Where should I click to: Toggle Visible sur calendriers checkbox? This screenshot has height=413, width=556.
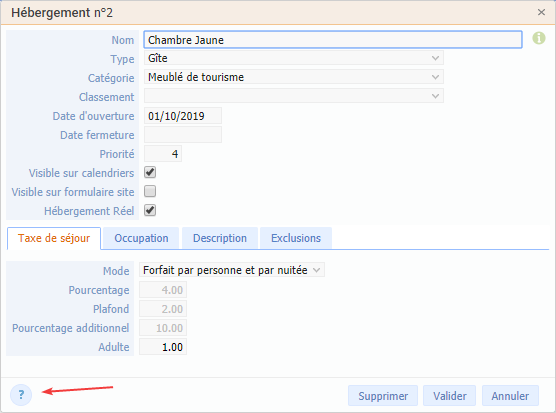tap(150, 173)
